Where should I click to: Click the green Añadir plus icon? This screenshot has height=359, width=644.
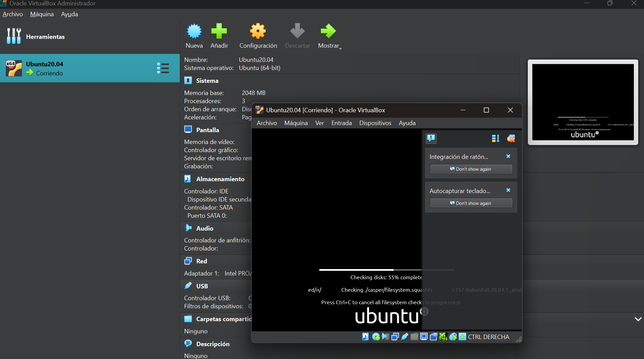click(x=219, y=31)
